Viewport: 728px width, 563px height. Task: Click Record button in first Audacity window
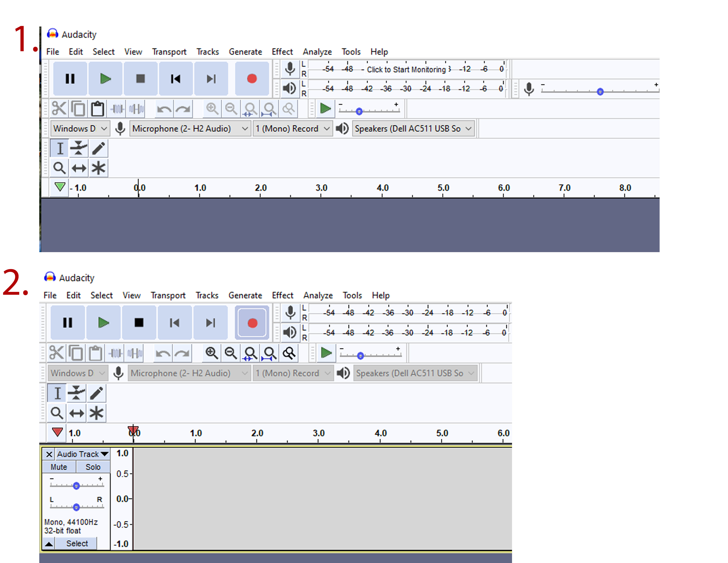pos(252,79)
